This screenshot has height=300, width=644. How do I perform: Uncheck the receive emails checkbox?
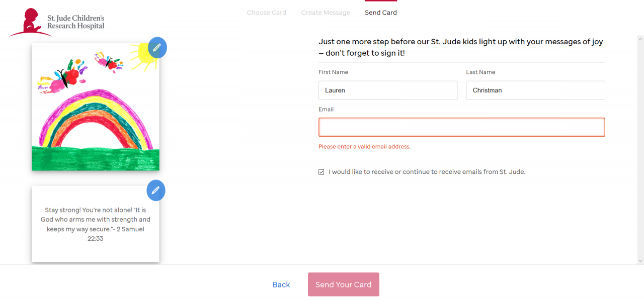click(x=321, y=172)
